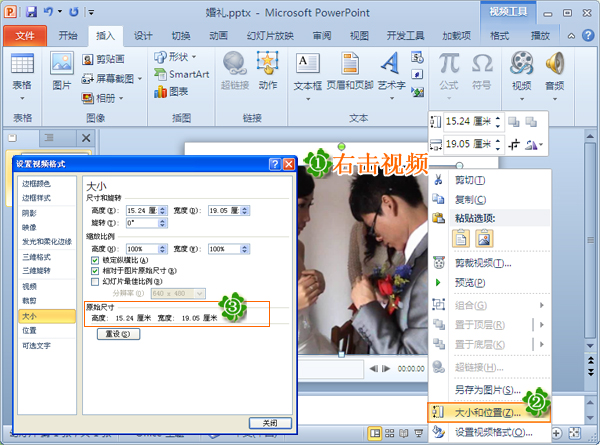This screenshot has width=600, height=445.
Task: Save the presentation with the floppy icon
Action: click(31, 12)
